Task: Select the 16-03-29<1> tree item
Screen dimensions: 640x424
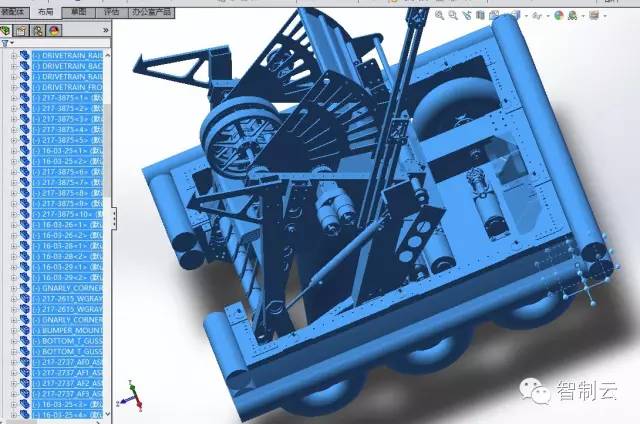Action: coord(68,267)
